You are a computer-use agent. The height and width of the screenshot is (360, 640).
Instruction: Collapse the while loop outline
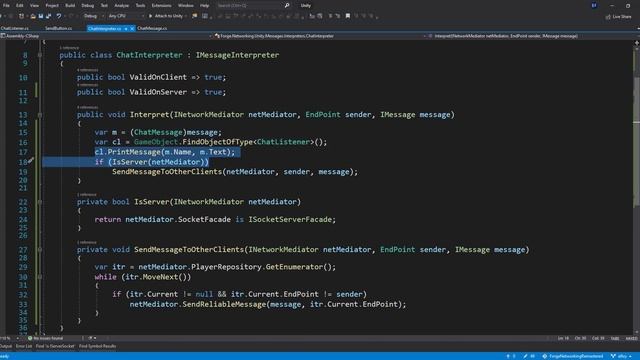click(40, 277)
